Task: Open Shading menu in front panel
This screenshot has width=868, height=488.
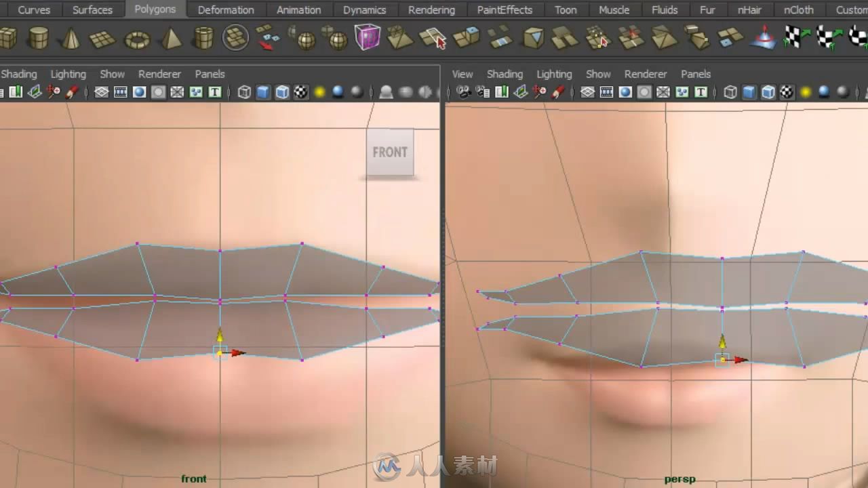Action: 19,74
